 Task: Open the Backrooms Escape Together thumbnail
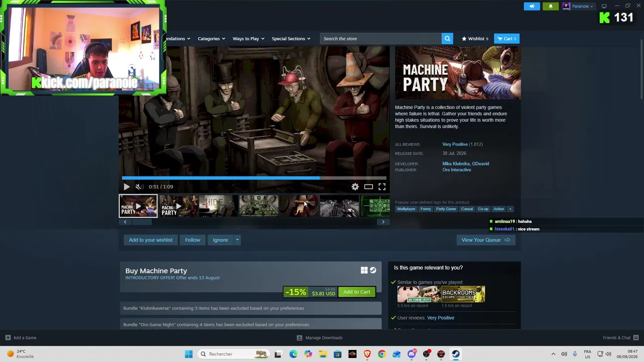[x=463, y=294]
